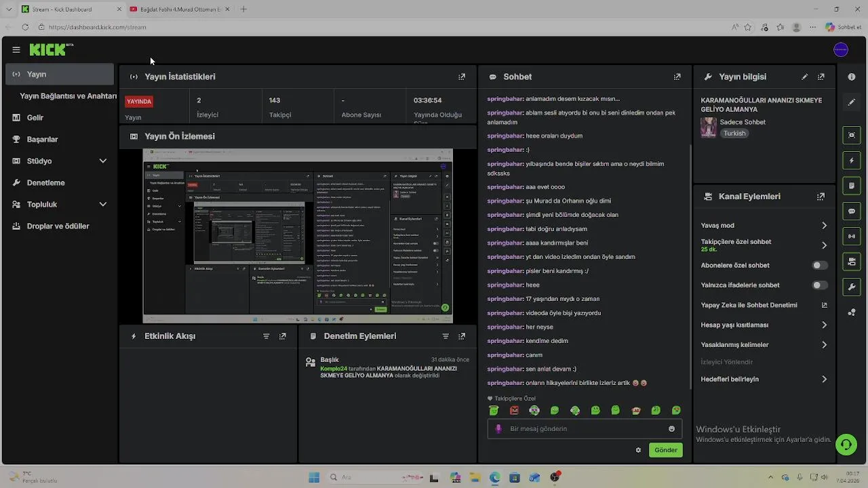Image resolution: width=868 pixels, height=488 pixels.
Task: Pop out the Etkinlik Akışı panel
Action: pos(283,336)
